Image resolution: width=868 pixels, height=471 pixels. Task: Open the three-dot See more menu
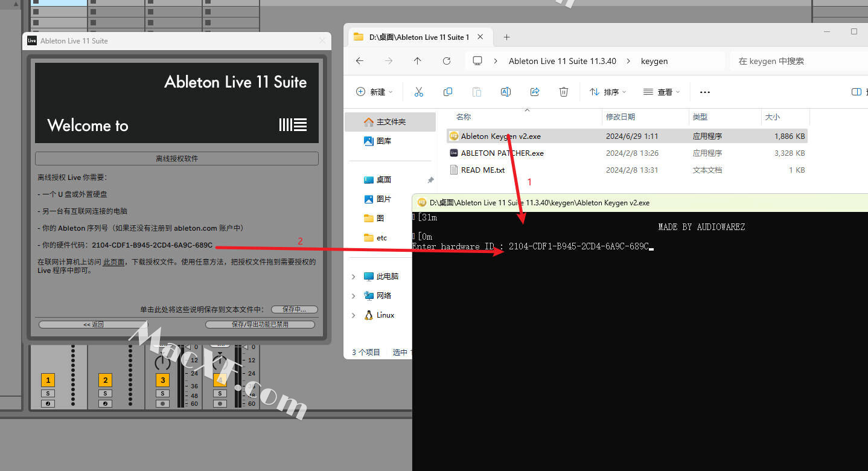[704, 92]
